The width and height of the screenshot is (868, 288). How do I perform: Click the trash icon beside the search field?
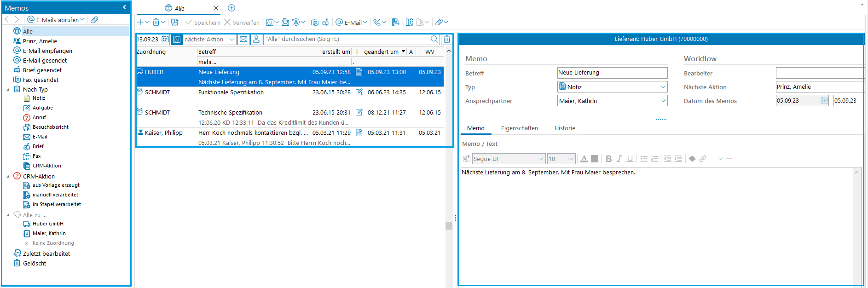click(447, 40)
